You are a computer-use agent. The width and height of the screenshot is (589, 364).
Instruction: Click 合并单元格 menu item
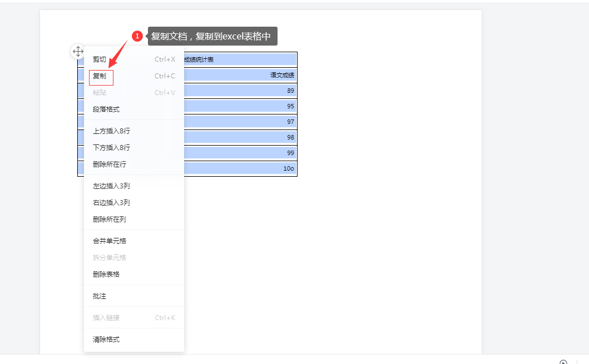pyautogui.click(x=133, y=241)
